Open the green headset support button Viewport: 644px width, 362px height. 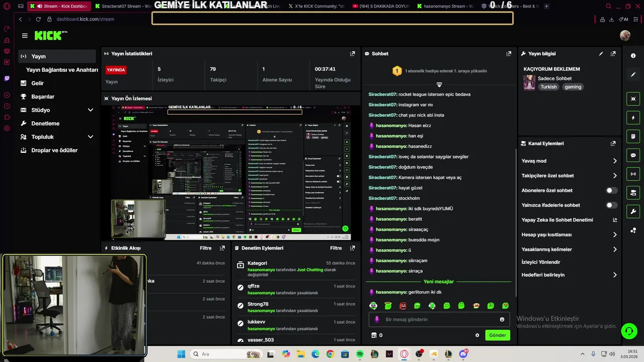629,330
